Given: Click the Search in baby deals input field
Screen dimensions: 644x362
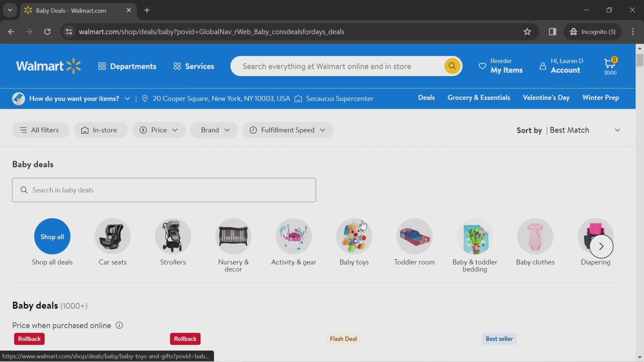Looking at the screenshot, I should (164, 190).
